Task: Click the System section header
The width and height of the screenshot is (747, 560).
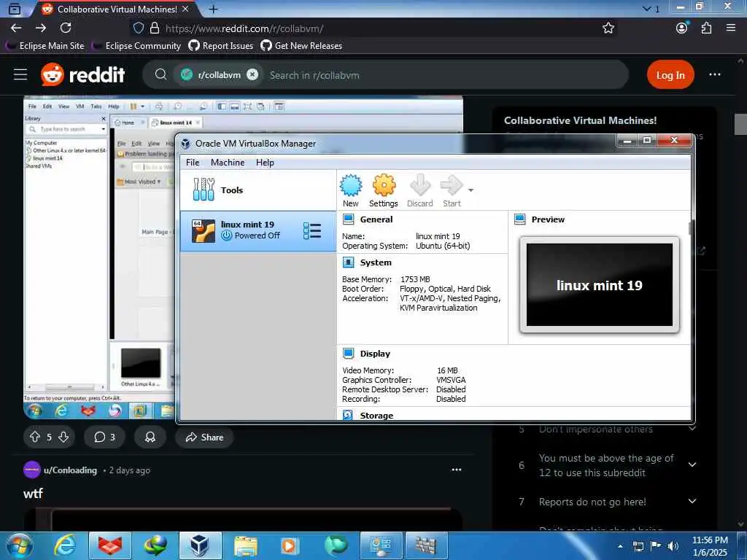Action: pos(376,262)
